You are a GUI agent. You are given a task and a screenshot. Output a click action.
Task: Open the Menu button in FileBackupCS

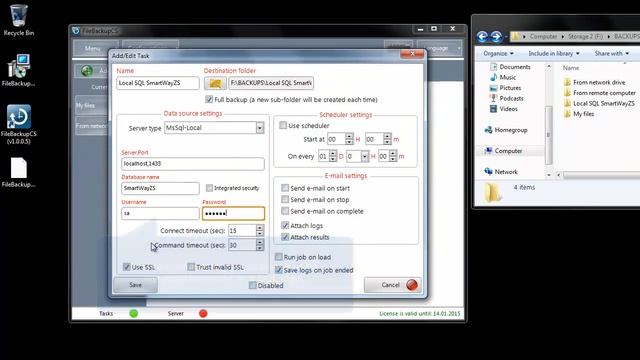pyautogui.click(x=96, y=48)
